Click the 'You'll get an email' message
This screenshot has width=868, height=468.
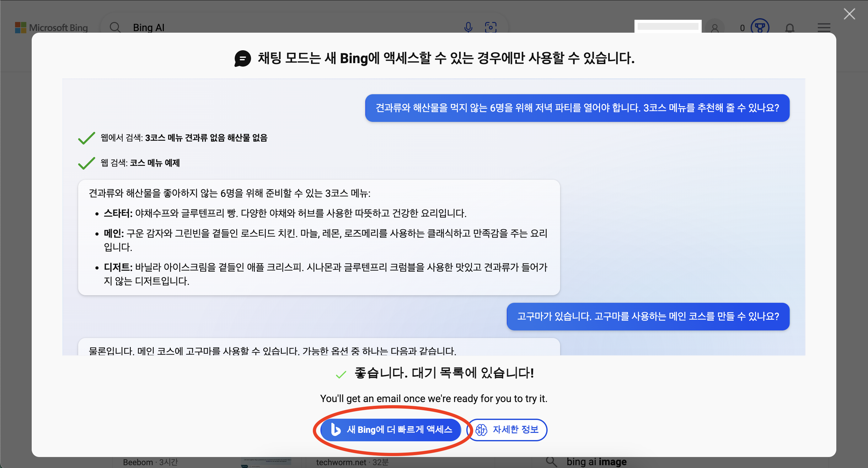pyautogui.click(x=434, y=399)
